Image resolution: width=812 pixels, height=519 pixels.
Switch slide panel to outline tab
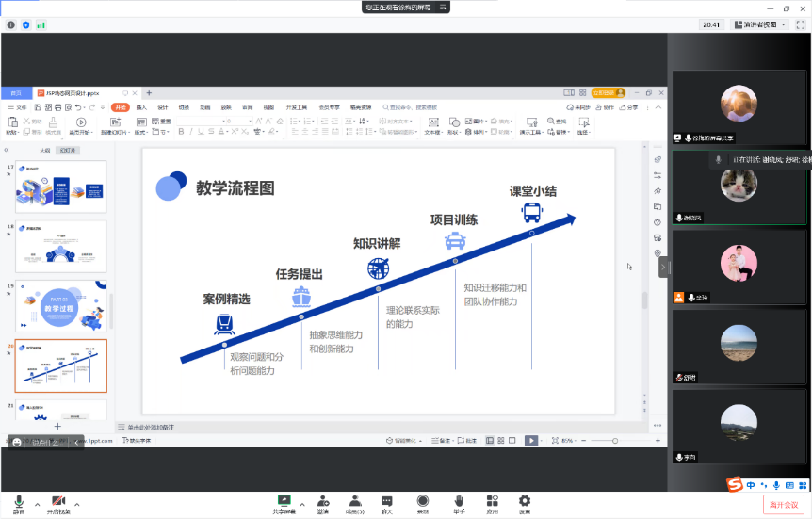pyautogui.click(x=45, y=150)
